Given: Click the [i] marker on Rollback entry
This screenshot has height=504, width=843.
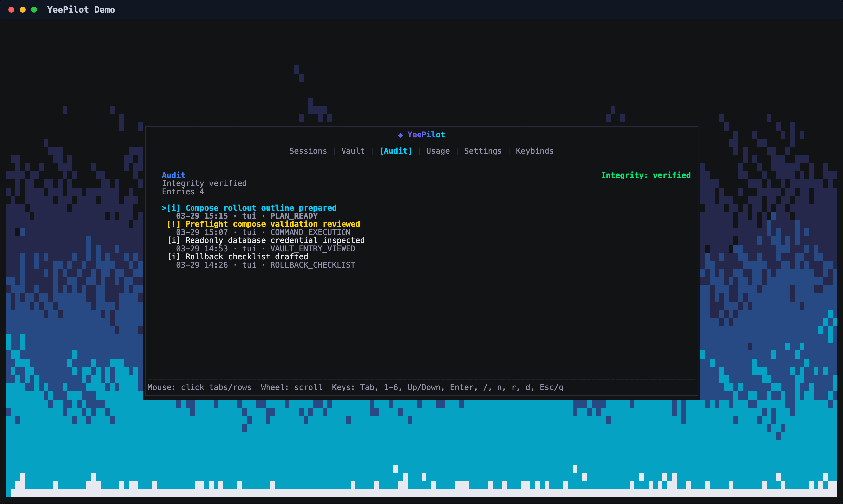Looking at the screenshot, I should point(174,256).
